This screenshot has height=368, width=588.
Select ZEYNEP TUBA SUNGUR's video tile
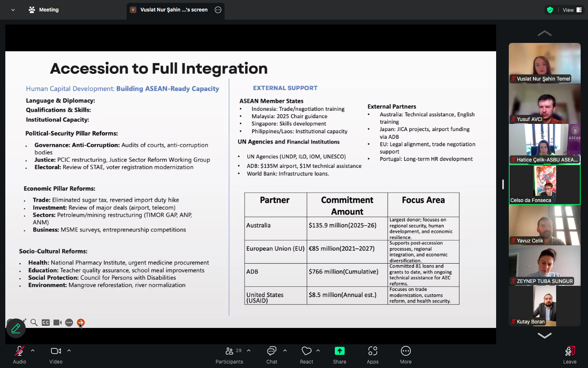tap(545, 265)
